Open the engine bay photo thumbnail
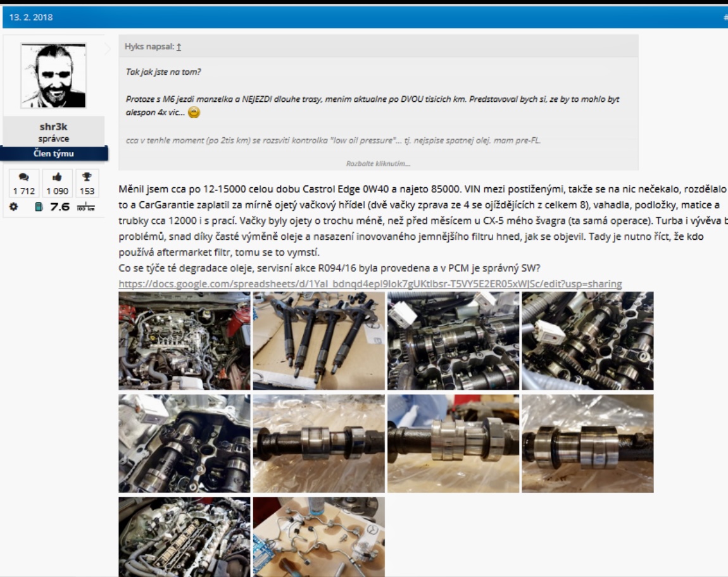 pos(184,340)
